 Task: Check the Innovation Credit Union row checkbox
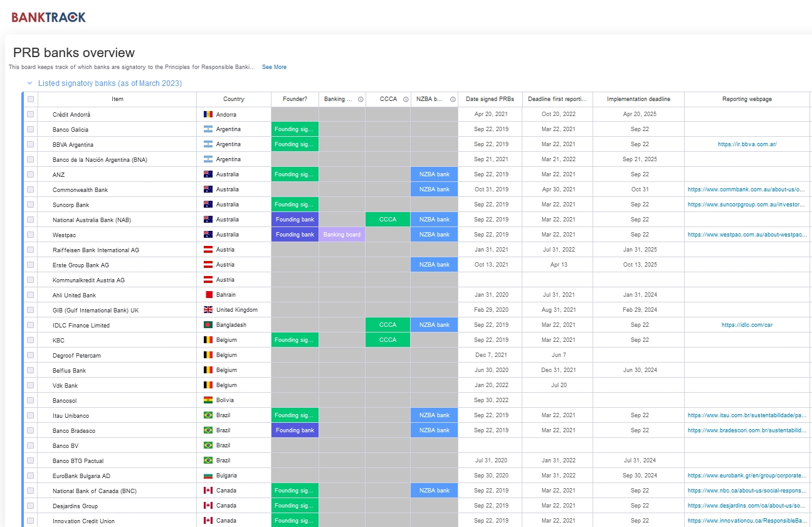click(30, 521)
